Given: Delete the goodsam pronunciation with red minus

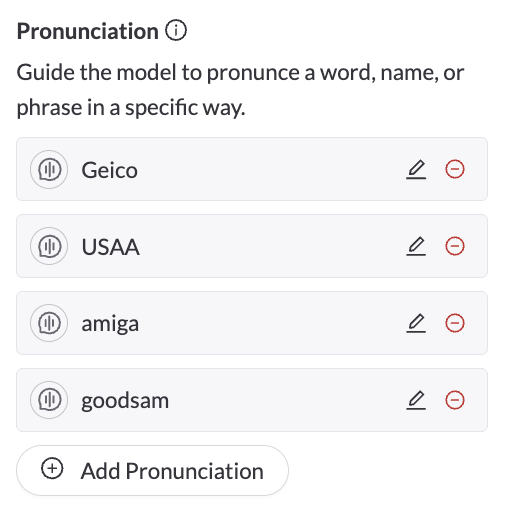Looking at the screenshot, I should (x=455, y=400).
